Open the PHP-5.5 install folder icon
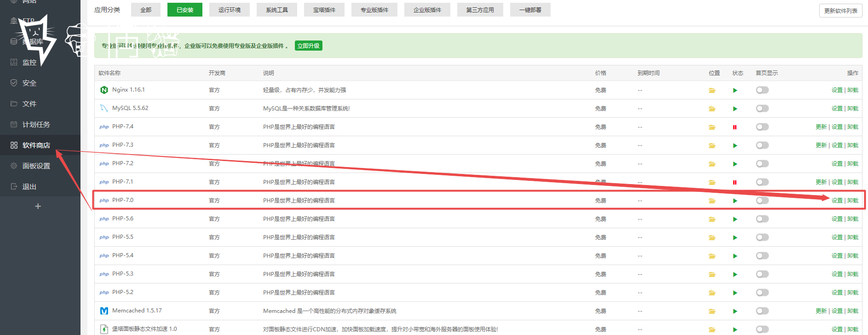 712,237
